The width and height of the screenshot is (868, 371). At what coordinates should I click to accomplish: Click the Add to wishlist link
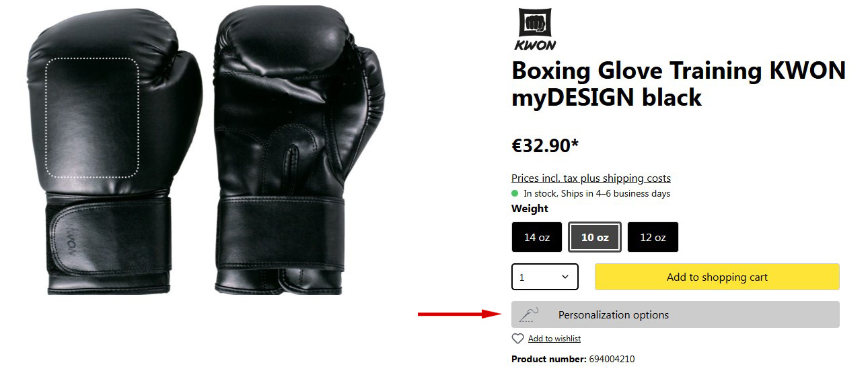pos(554,339)
